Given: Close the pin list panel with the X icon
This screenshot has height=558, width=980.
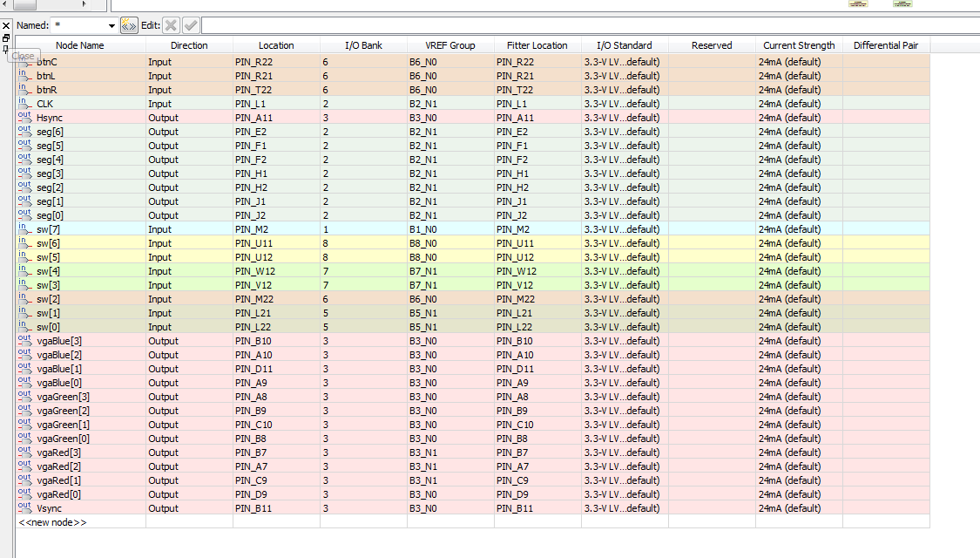Looking at the screenshot, I should tap(6, 25).
